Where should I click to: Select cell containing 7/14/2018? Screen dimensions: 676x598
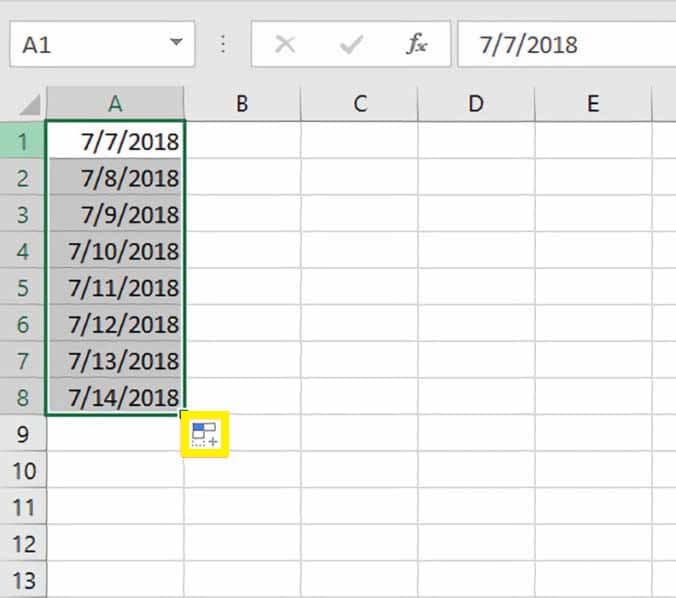pos(115,397)
